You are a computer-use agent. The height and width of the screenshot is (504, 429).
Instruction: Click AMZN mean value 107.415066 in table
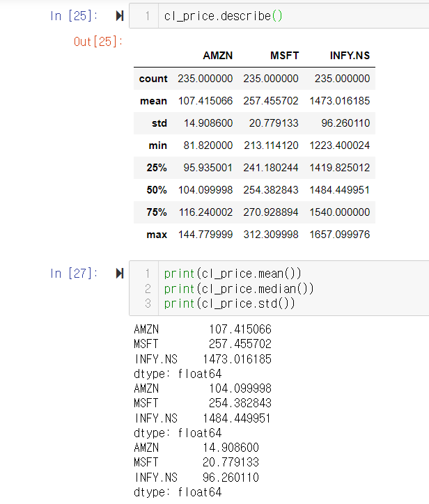pyautogui.click(x=205, y=101)
